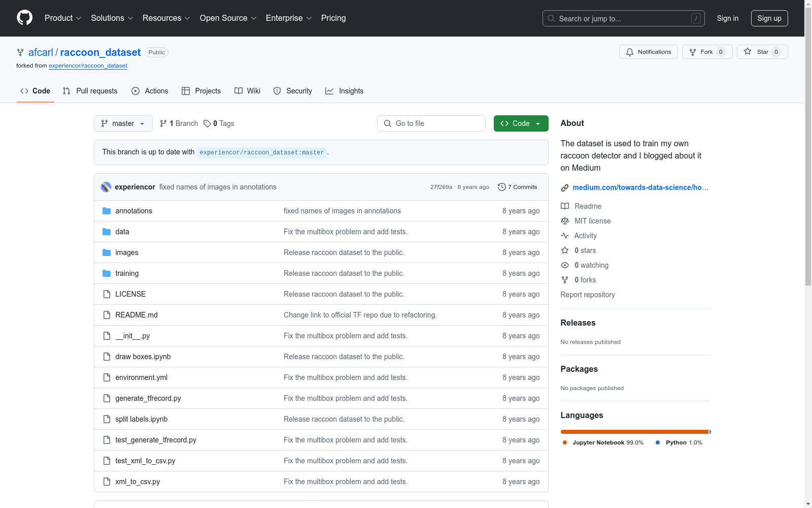The height and width of the screenshot is (508, 812).
Task: Click the README.md file icon
Action: (107, 315)
